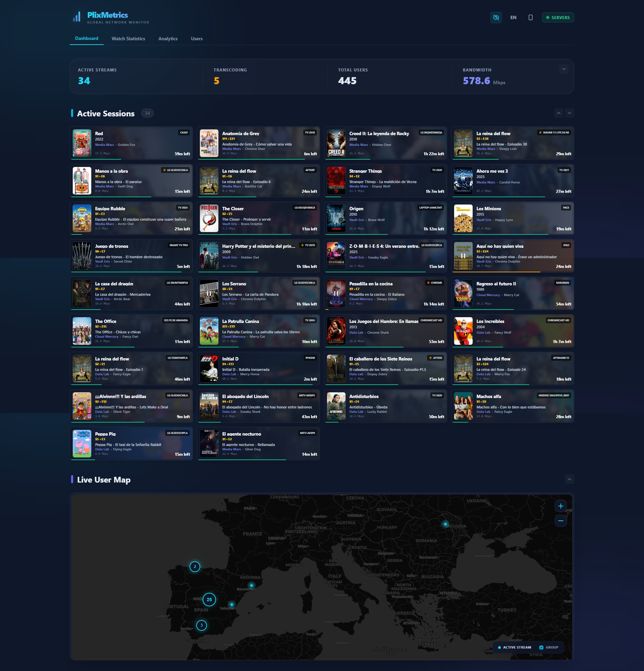This screenshot has width=644, height=671.
Task: Select the stream dot near Moldova
Action: click(445, 524)
